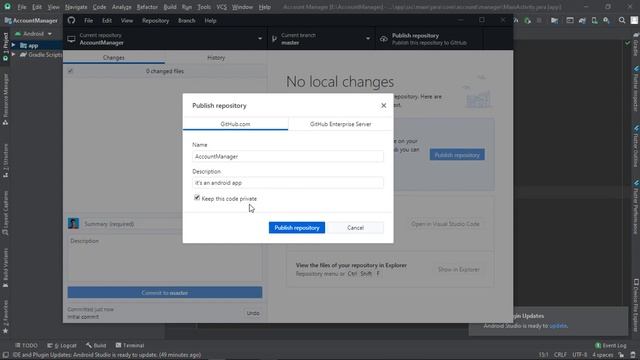Expand the app module tree node
Image resolution: width=640 pixels, height=360 pixels.
click(x=13, y=45)
